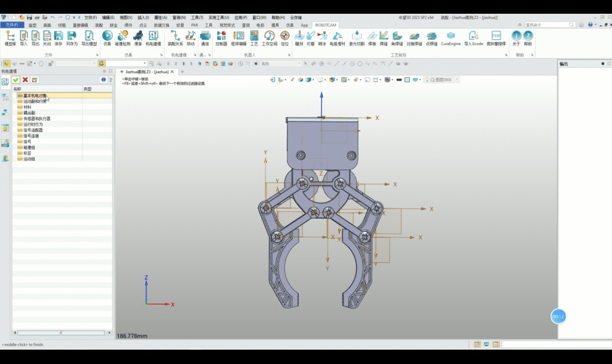Open the 程序编辑 program editor tool

238,38
